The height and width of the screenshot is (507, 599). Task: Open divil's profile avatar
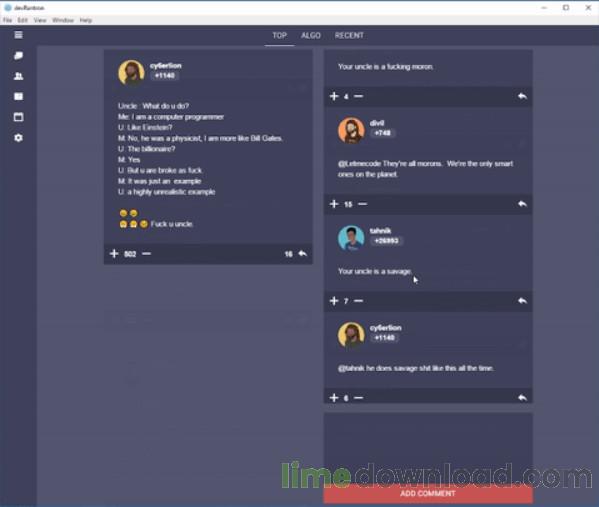tap(351, 130)
